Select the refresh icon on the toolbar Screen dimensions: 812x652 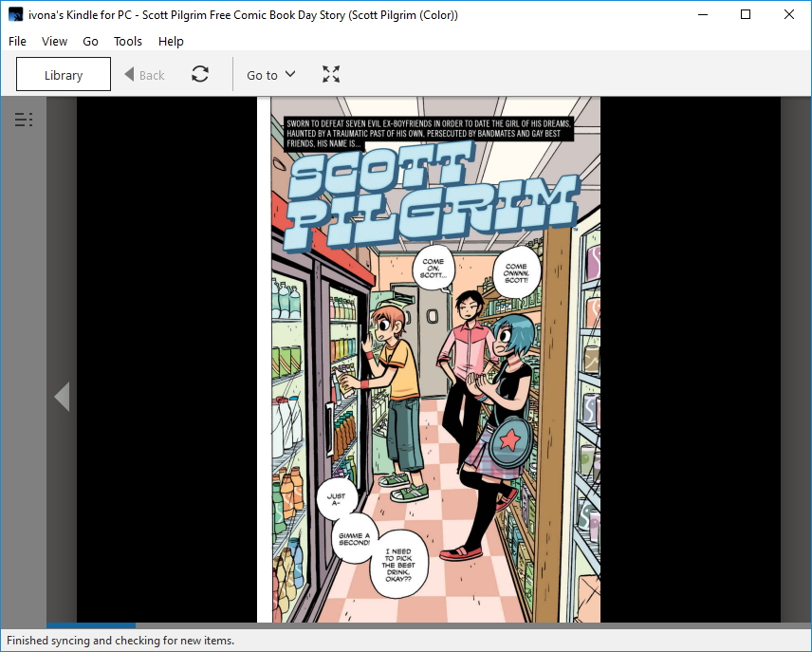pyautogui.click(x=200, y=74)
